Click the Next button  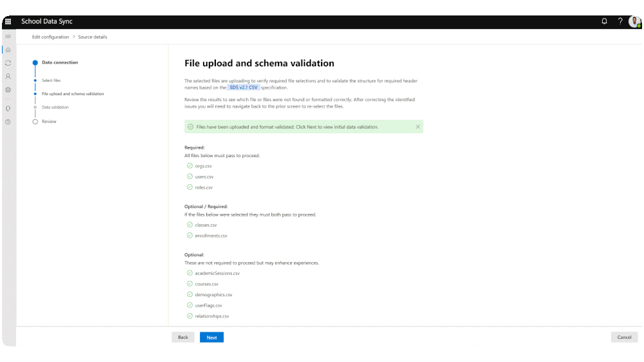(x=211, y=338)
